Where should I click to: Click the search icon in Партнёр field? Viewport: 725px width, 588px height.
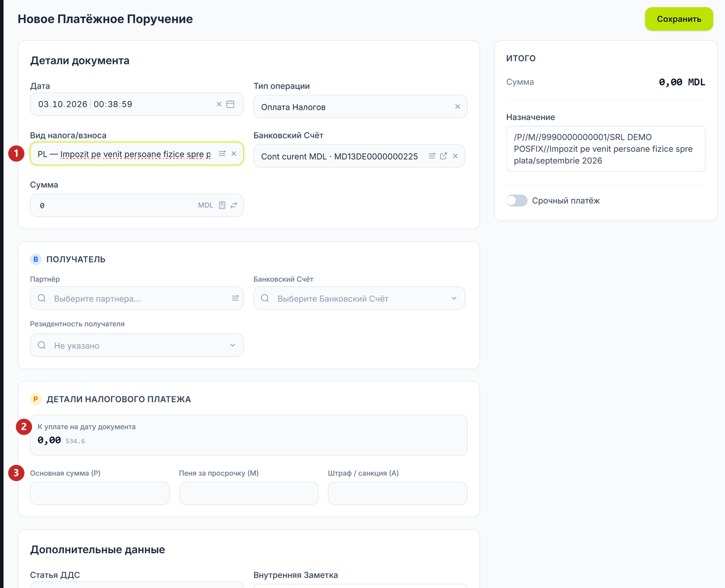(x=42, y=298)
